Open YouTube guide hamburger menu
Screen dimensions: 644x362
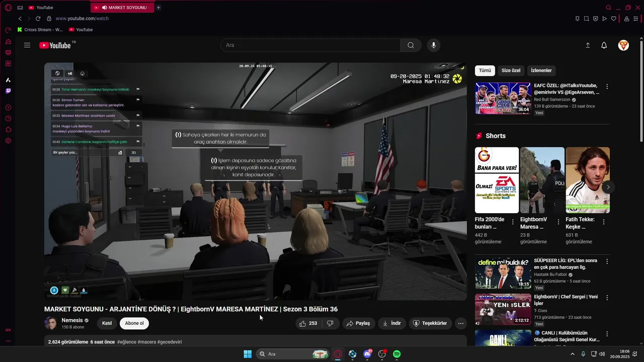(27, 45)
